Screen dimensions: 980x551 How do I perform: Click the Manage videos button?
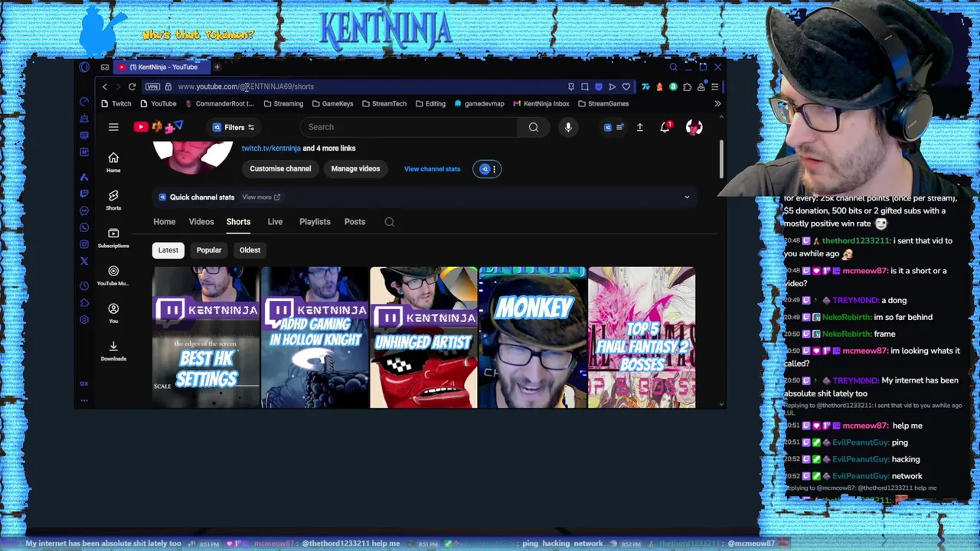pyautogui.click(x=355, y=168)
